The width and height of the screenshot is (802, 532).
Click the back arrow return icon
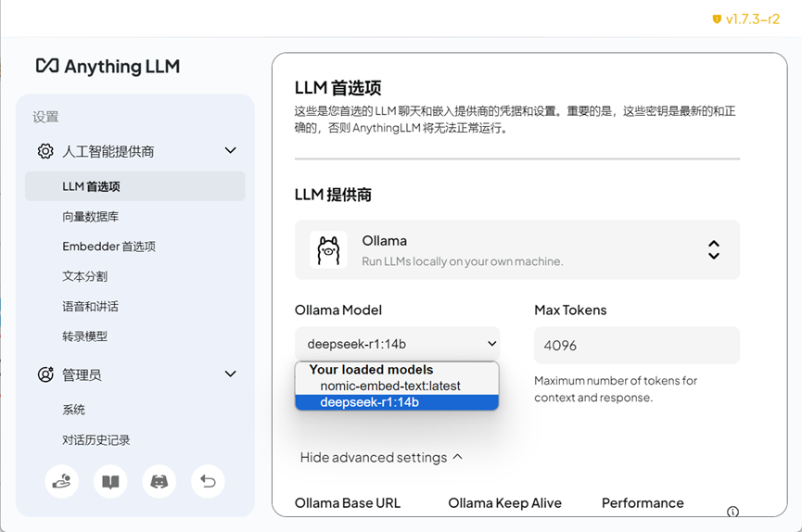208,481
